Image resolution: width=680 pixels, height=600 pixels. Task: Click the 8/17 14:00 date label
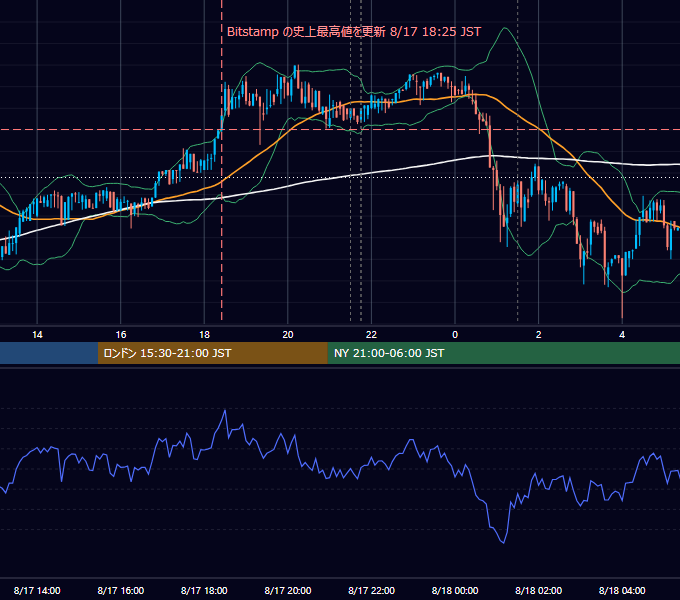(x=37, y=590)
